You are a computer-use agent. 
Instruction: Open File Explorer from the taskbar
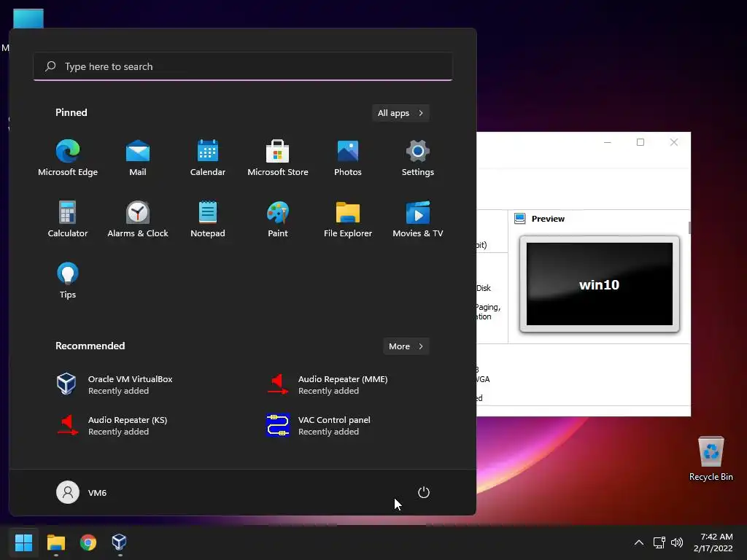pos(55,542)
